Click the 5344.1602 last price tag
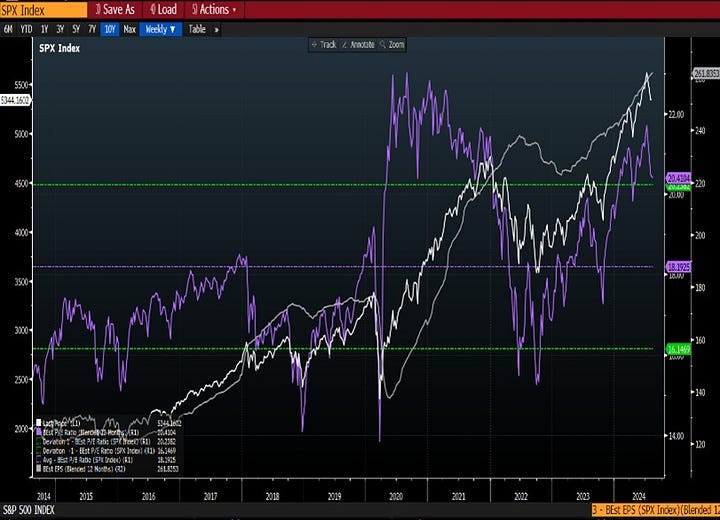The image size is (720, 520). [15, 100]
